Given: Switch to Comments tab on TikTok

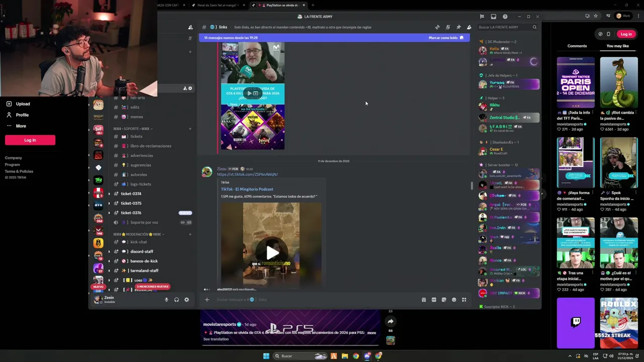Looking at the screenshot, I should [x=577, y=46].
